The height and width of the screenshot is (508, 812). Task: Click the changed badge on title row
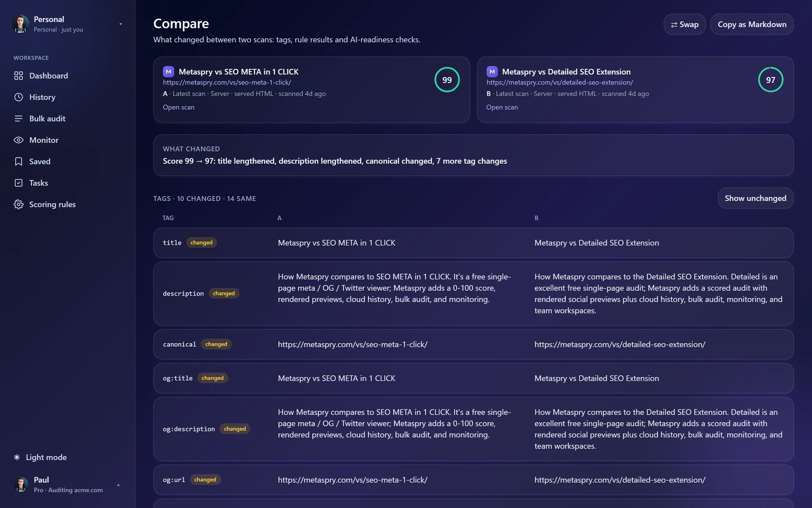(x=201, y=243)
